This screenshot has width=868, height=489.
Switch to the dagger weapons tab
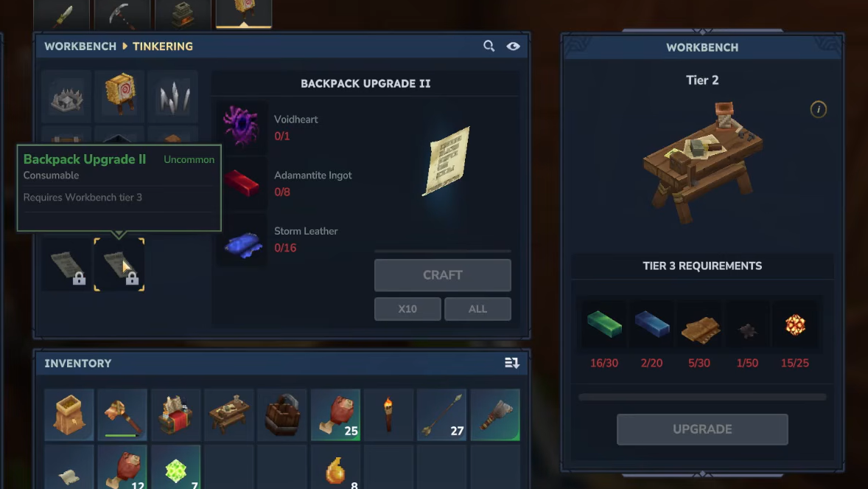tap(61, 15)
